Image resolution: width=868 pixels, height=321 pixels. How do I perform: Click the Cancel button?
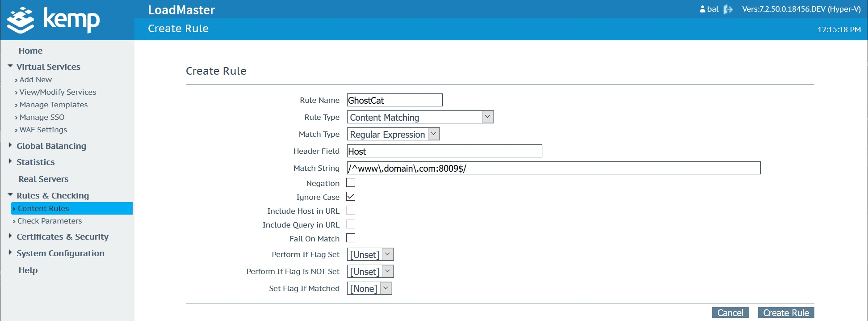coord(730,313)
